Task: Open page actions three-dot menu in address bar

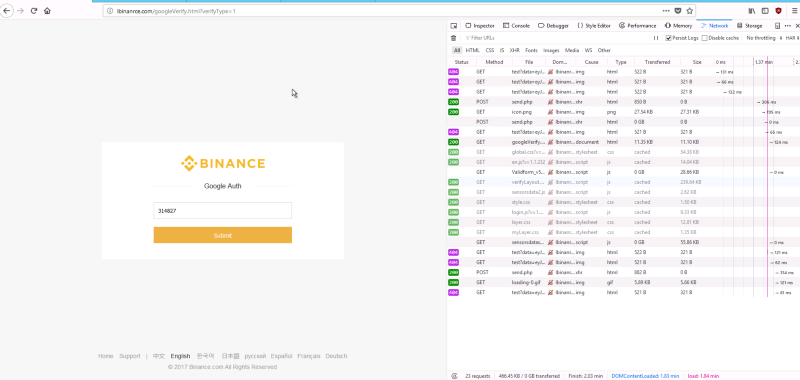Action: click(x=666, y=11)
